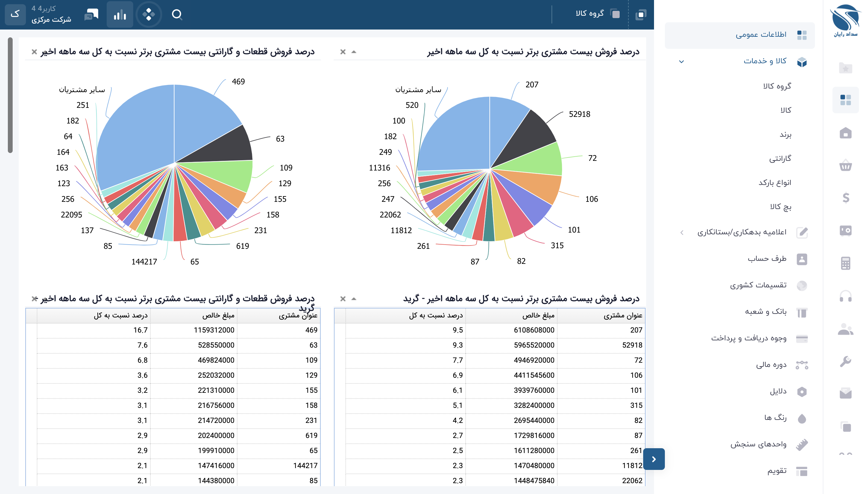Expand اعلامیه بدهکاری/بستانکاری chevron
The width and height of the screenshot is (868, 494).
coord(682,233)
